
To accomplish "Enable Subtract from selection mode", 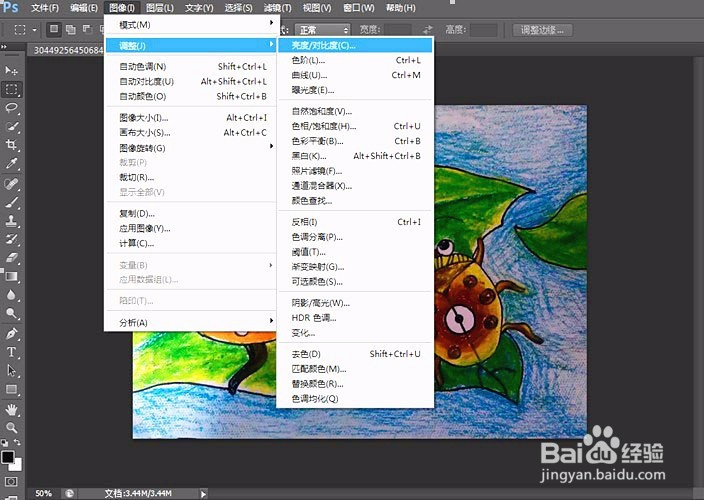I will [87, 30].
